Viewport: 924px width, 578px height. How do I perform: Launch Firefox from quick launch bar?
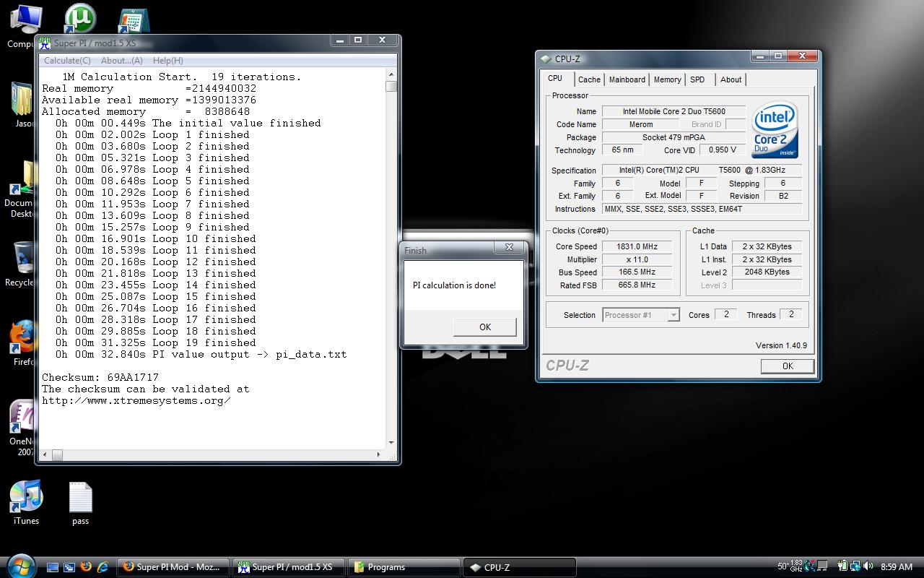(87, 567)
